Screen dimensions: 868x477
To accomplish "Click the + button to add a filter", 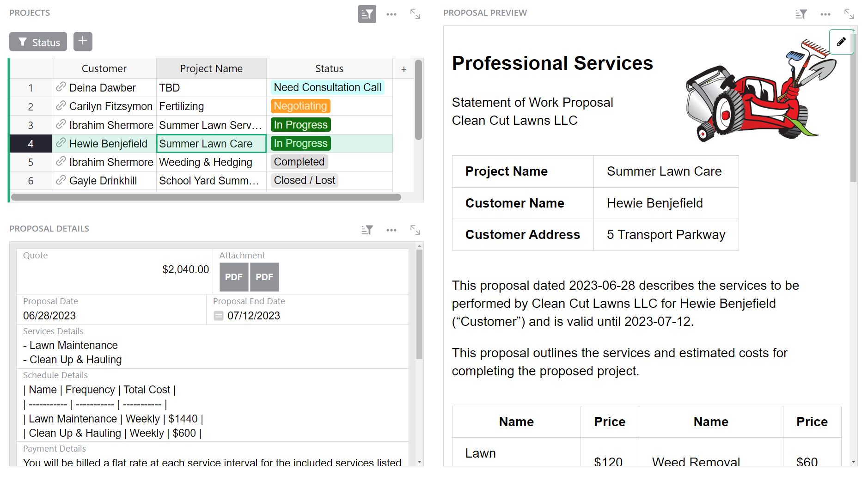I will (83, 42).
